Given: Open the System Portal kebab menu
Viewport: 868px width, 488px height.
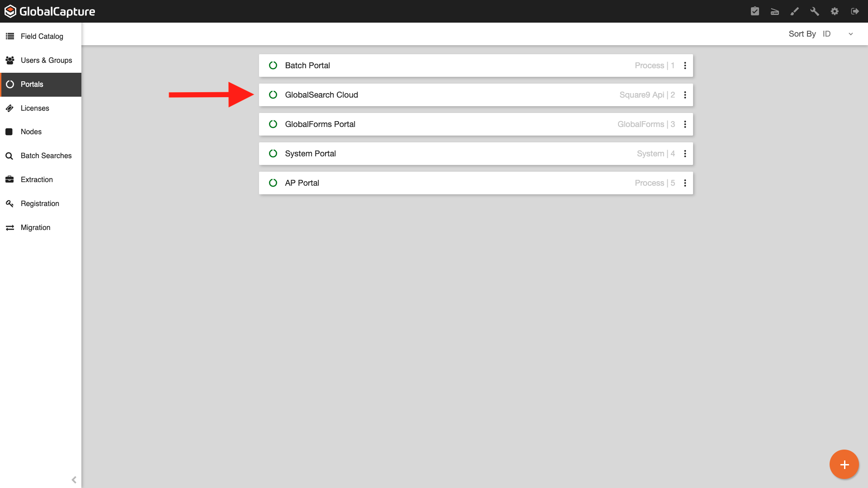Looking at the screenshot, I should click(685, 154).
